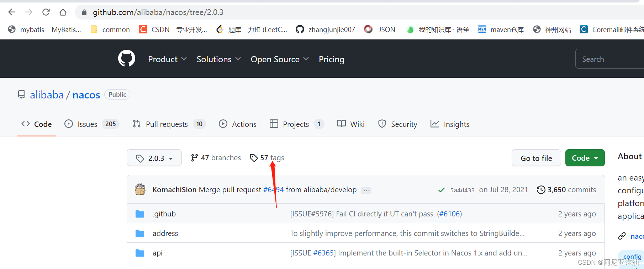Open the 2.0.3 tag switcher dropdown
Screen dimensions: 644x269
point(154,158)
